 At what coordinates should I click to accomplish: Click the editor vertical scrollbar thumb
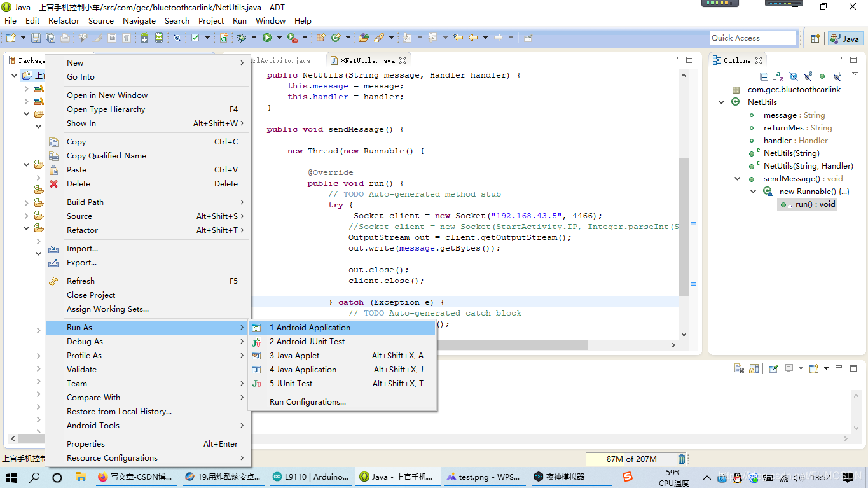(684, 227)
